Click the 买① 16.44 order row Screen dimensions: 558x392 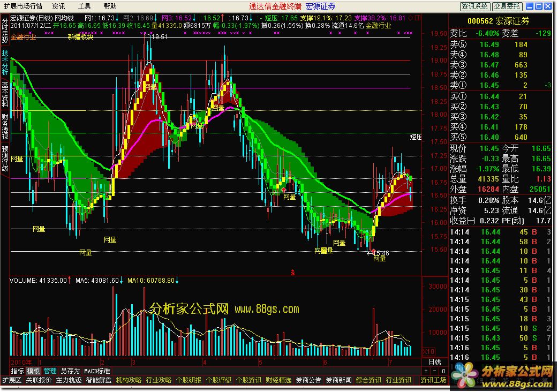(500, 97)
